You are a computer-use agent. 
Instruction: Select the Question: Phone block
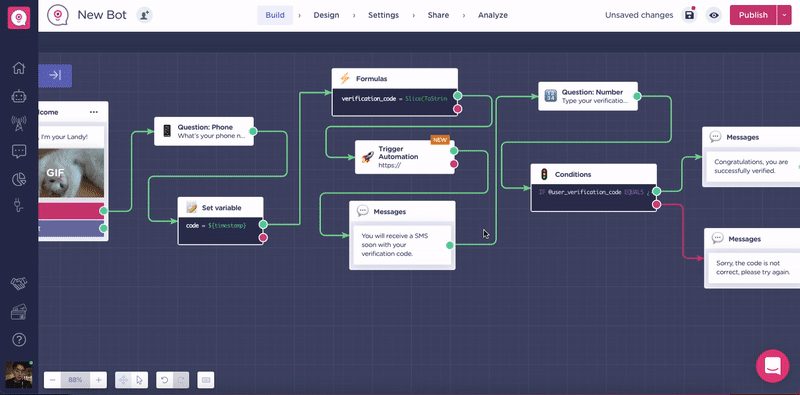[204, 131]
